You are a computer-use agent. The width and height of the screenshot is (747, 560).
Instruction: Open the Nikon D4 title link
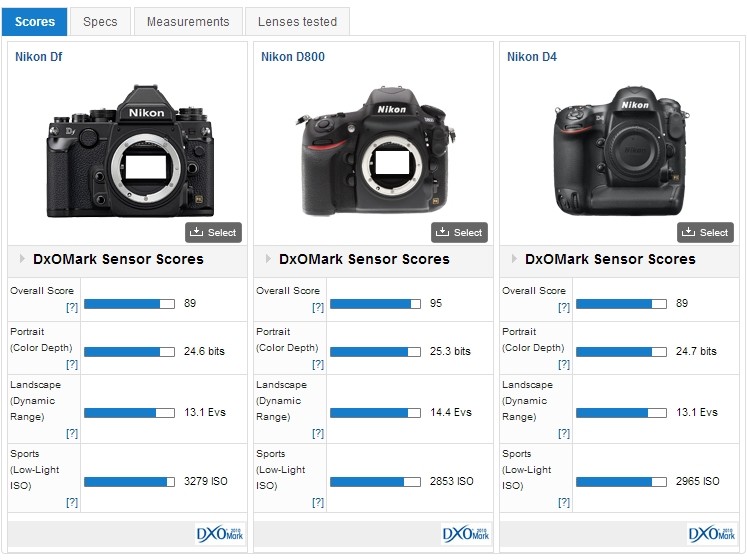(531, 57)
